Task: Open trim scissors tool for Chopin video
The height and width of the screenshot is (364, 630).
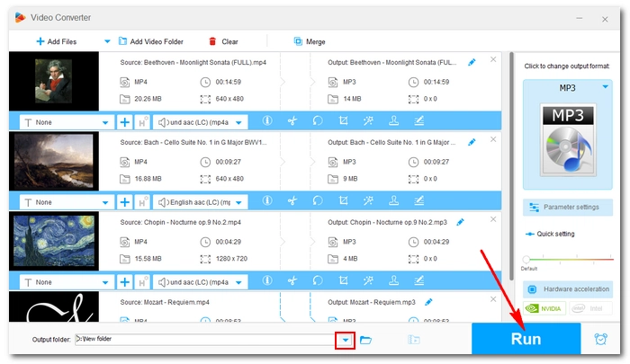Action: [292, 280]
